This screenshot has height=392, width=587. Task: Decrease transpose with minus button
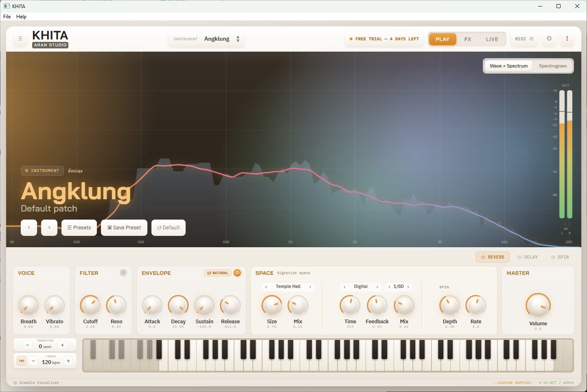click(27, 345)
